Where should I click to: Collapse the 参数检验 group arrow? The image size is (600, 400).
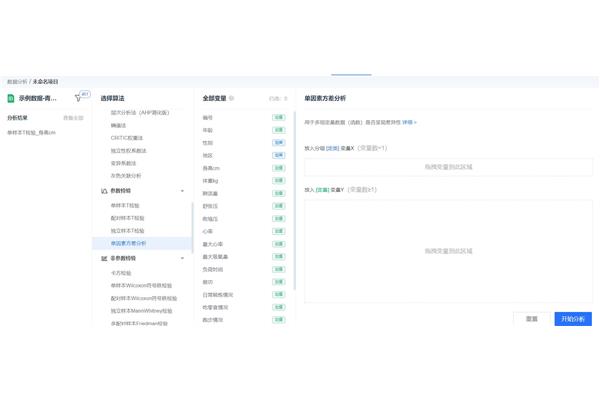(182, 191)
